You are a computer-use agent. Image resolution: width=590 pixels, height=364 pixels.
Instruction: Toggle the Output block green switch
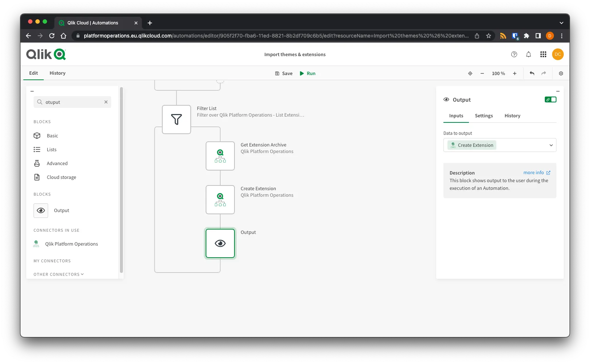551,99
